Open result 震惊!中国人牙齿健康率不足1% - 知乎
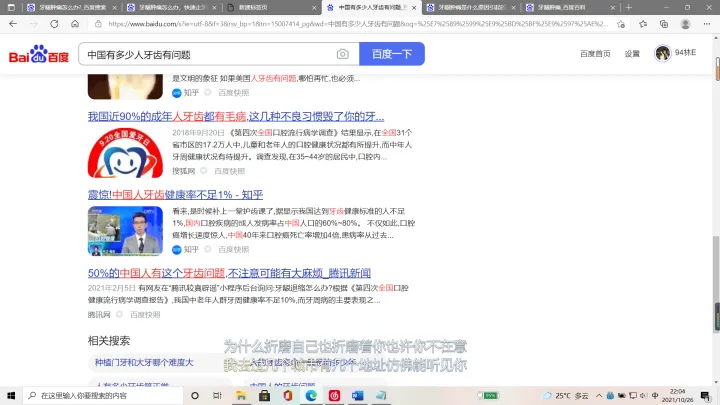720x405 pixels. coord(175,195)
